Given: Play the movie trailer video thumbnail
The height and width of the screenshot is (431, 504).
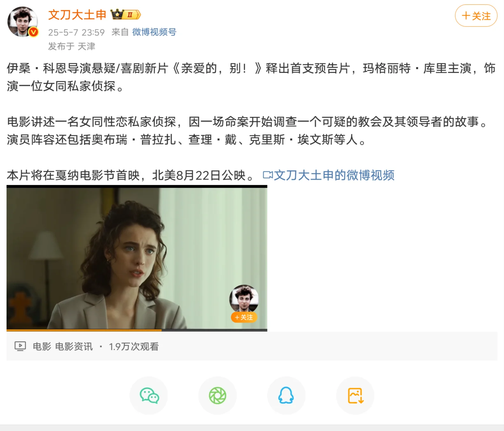Looking at the screenshot, I should [x=137, y=258].
